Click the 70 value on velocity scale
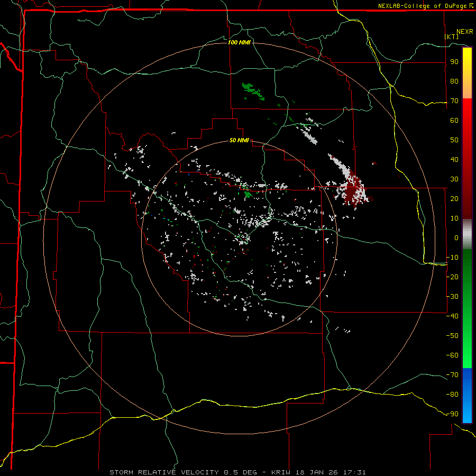Viewport: 476px width, 476px height. 454,101
